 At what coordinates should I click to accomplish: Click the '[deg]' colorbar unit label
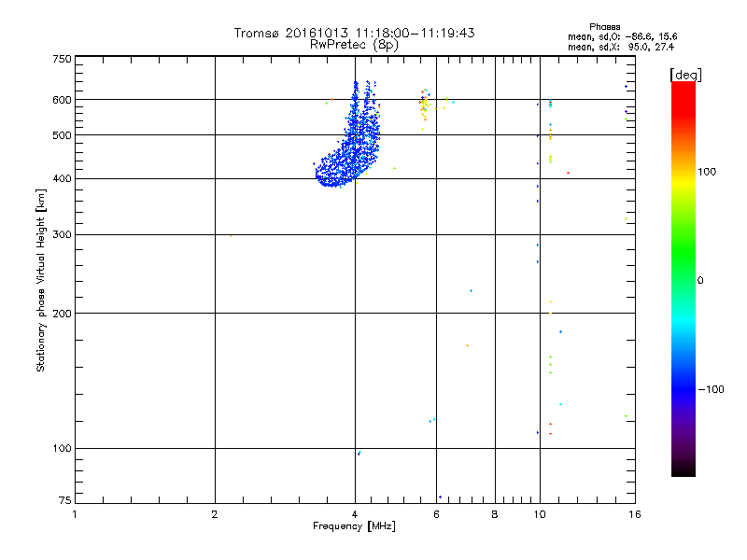click(x=685, y=75)
